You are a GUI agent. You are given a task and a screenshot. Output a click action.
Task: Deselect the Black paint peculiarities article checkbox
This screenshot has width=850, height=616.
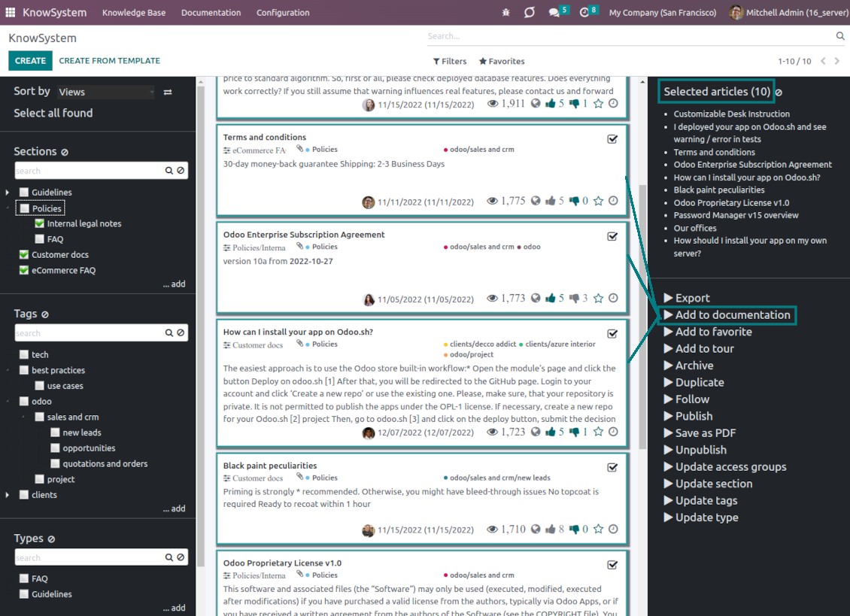(612, 467)
